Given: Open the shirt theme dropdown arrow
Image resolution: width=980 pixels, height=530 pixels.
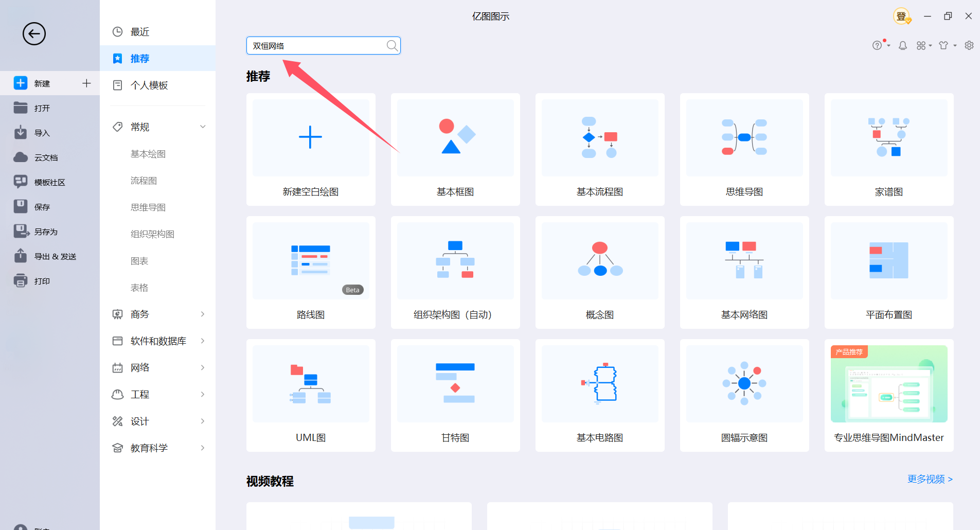Looking at the screenshot, I should pyautogui.click(x=955, y=46).
